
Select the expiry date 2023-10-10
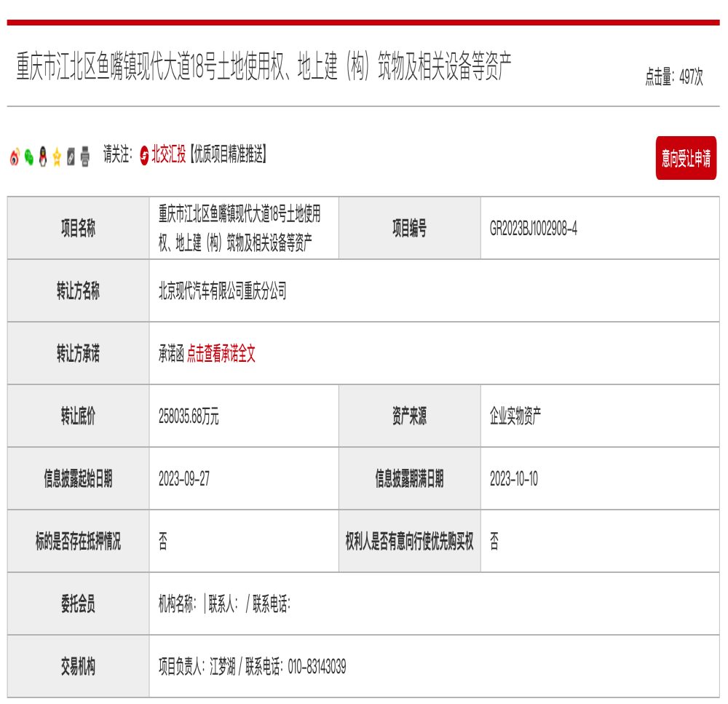[x=513, y=478]
